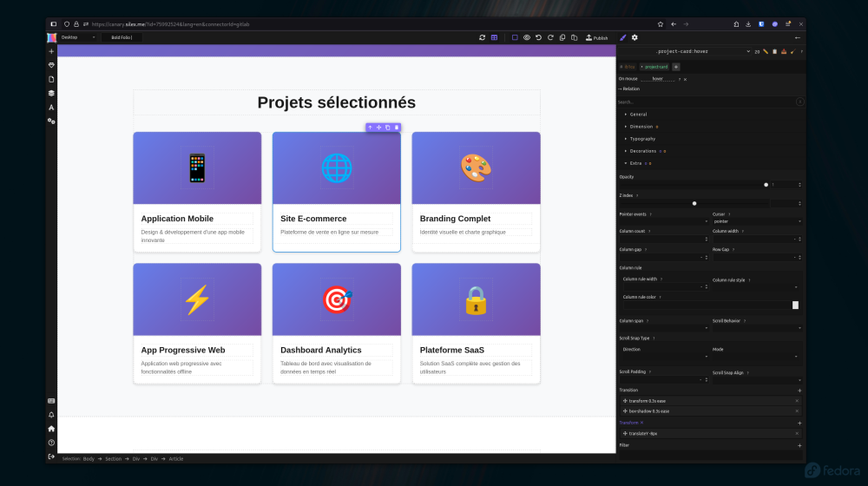Toggle the preview eye icon

click(526, 37)
